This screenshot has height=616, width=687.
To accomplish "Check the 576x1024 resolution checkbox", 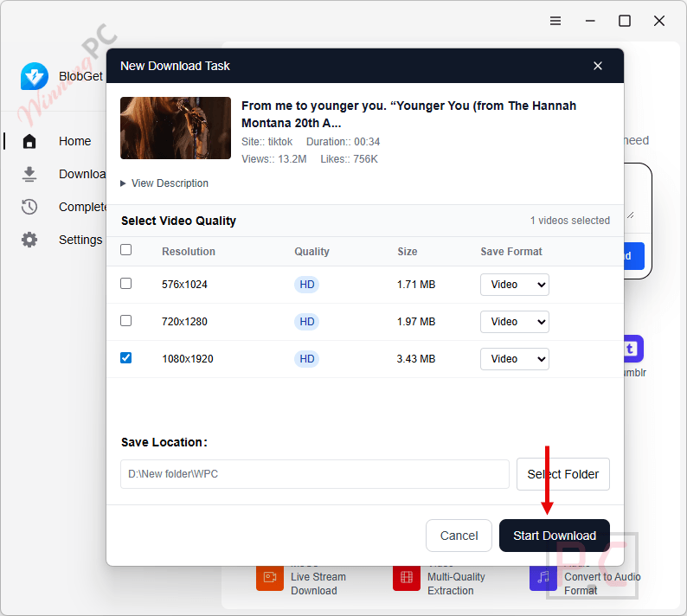I will click(x=125, y=284).
